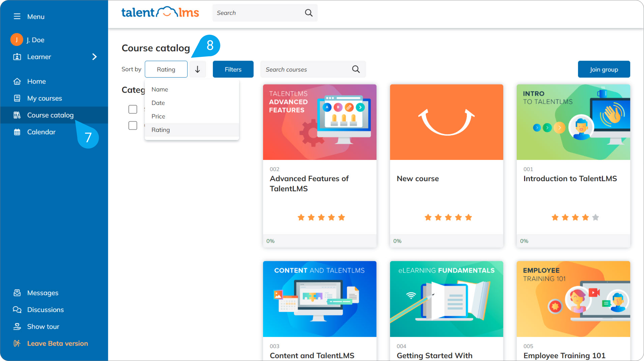The image size is (644, 361).
Task: Focus the top Search field
Action: coord(265,13)
